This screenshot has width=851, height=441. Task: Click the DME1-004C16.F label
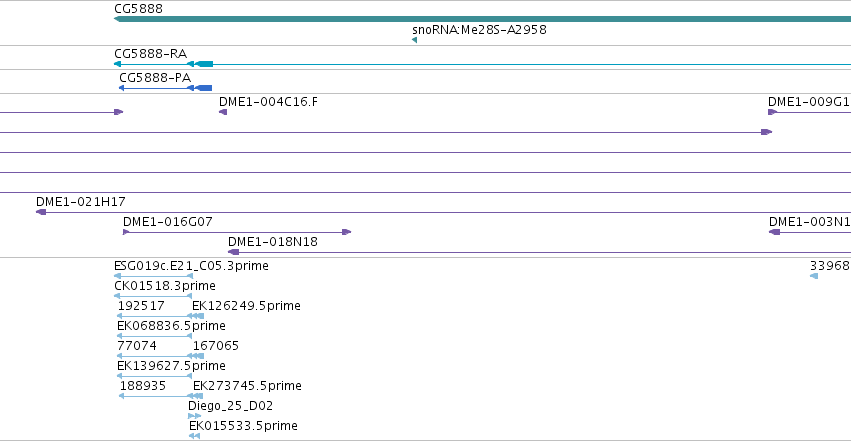(x=268, y=102)
